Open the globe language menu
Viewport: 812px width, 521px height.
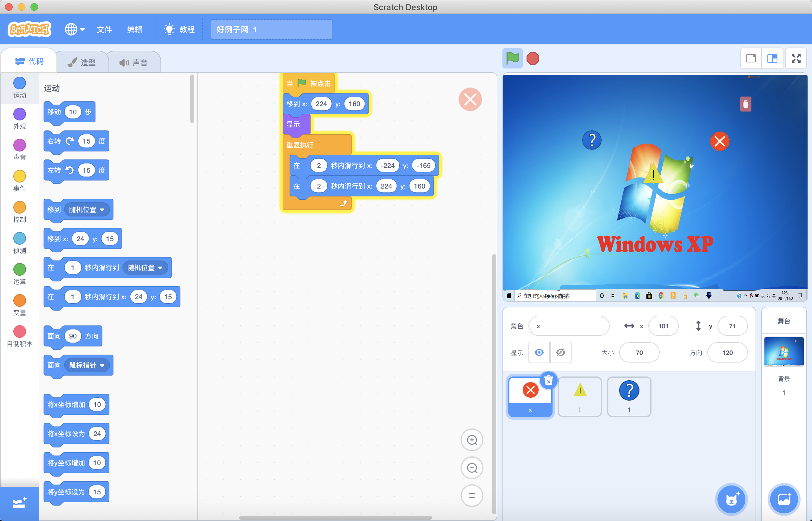pos(75,29)
